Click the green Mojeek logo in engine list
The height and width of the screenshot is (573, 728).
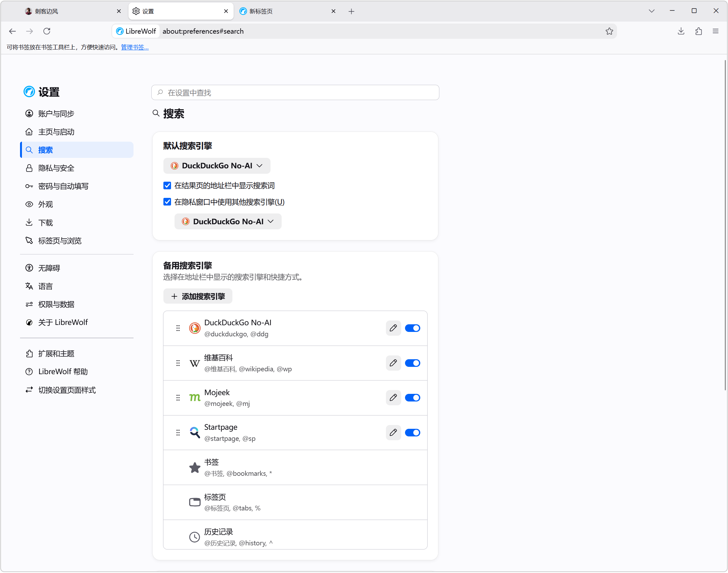(195, 398)
